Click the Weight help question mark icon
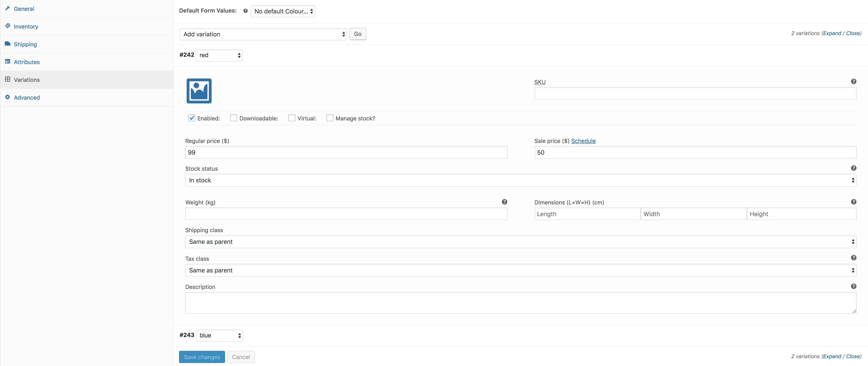 [x=504, y=202]
